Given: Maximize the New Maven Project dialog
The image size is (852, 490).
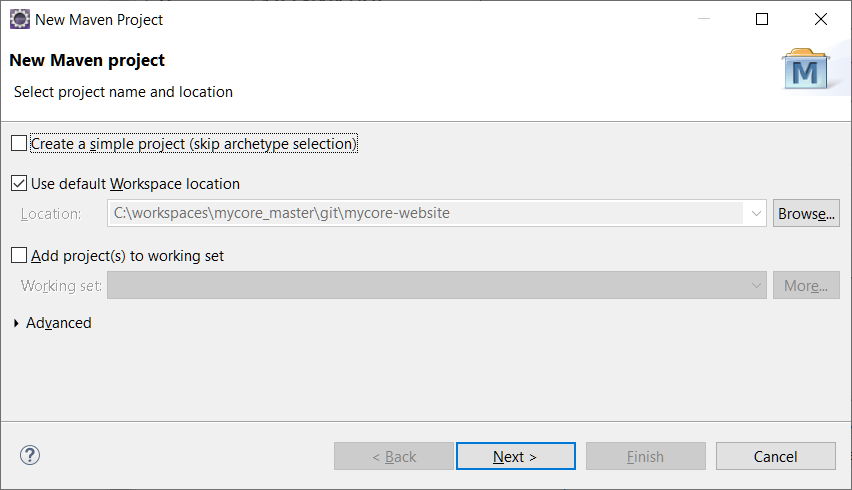Looking at the screenshot, I should pyautogui.click(x=762, y=20).
